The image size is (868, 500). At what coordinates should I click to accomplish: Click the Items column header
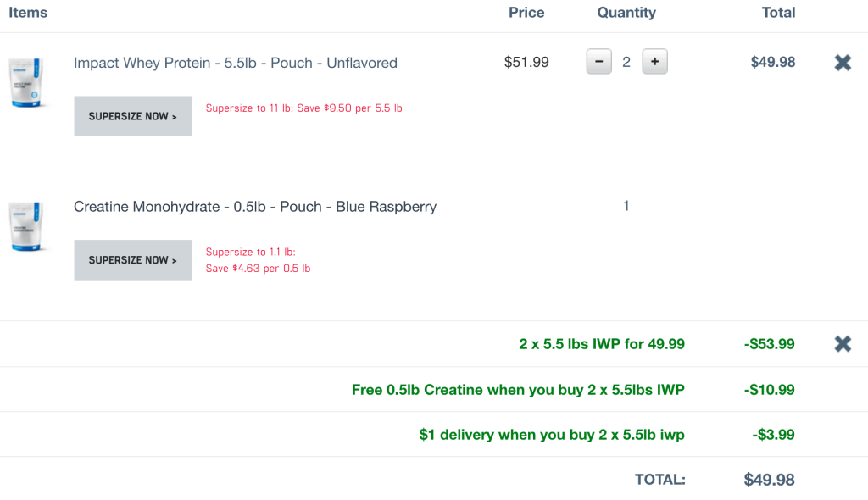point(28,13)
